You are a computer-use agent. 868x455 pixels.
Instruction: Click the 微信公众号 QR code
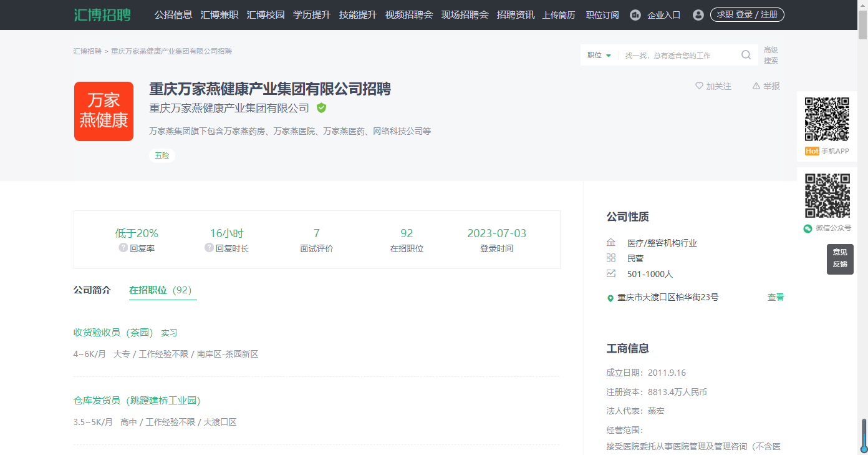coord(827,196)
